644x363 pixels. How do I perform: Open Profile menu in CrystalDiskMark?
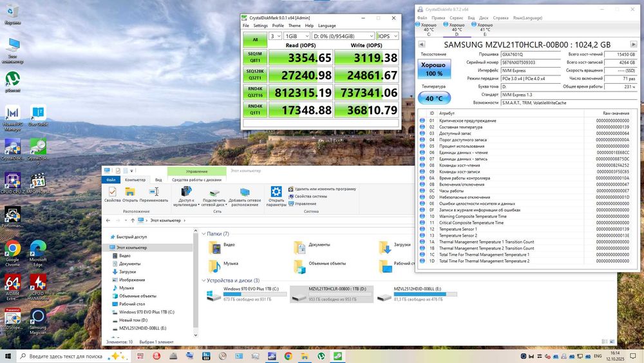[278, 26]
